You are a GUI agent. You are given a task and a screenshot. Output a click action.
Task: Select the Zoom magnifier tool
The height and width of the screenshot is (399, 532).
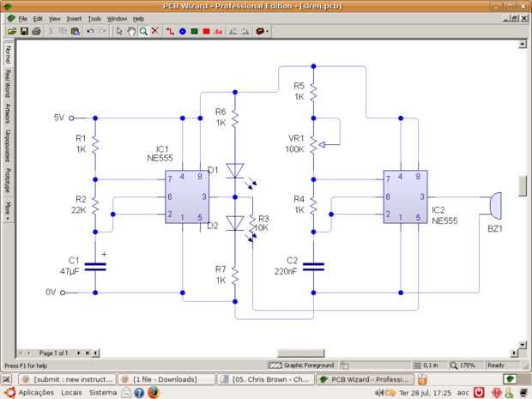143,32
